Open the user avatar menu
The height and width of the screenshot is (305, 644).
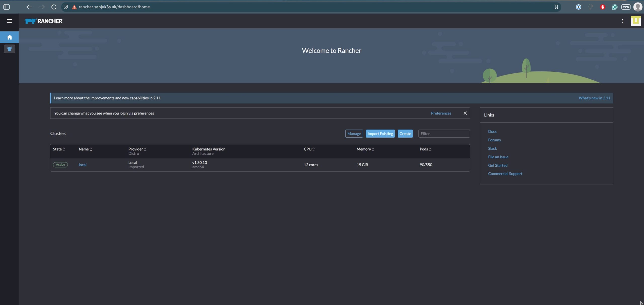point(636,21)
